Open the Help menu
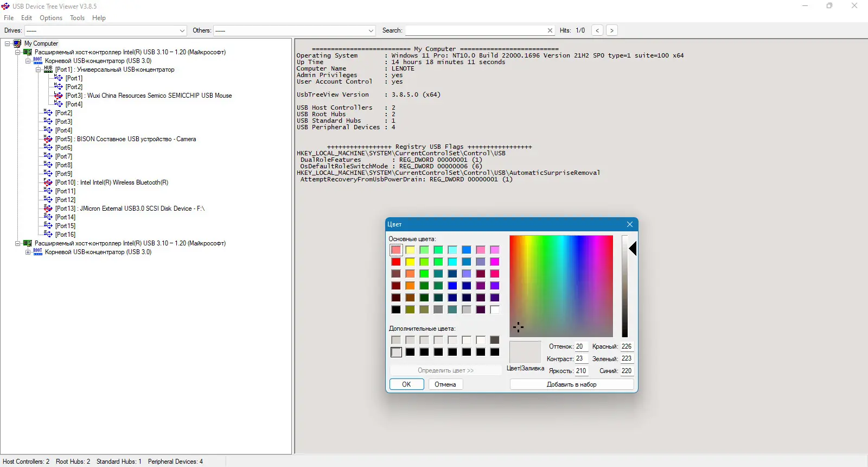Screen dimensions: 868x467 [x=99, y=18]
